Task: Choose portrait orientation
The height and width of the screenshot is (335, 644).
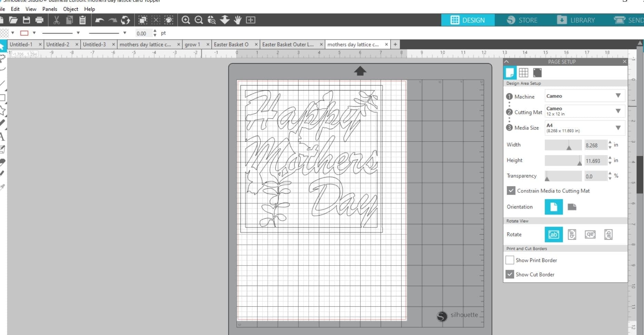Action: tap(554, 207)
